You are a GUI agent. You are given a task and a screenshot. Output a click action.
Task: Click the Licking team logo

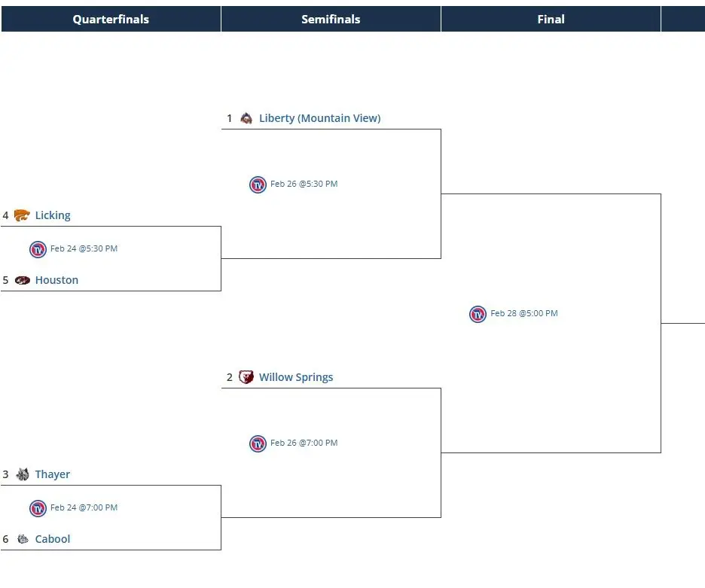pyautogui.click(x=20, y=215)
